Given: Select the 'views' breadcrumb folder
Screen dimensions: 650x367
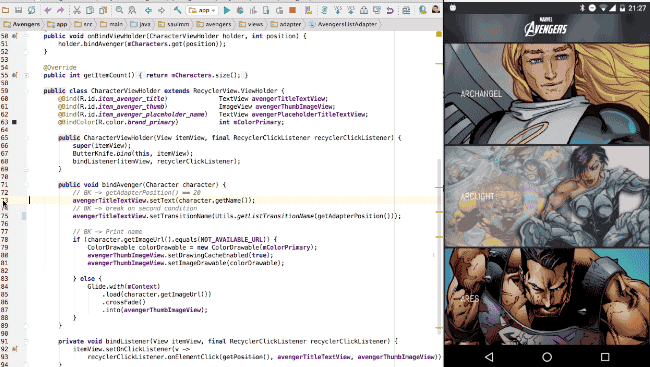Looking at the screenshot, I should pyautogui.click(x=251, y=24).
